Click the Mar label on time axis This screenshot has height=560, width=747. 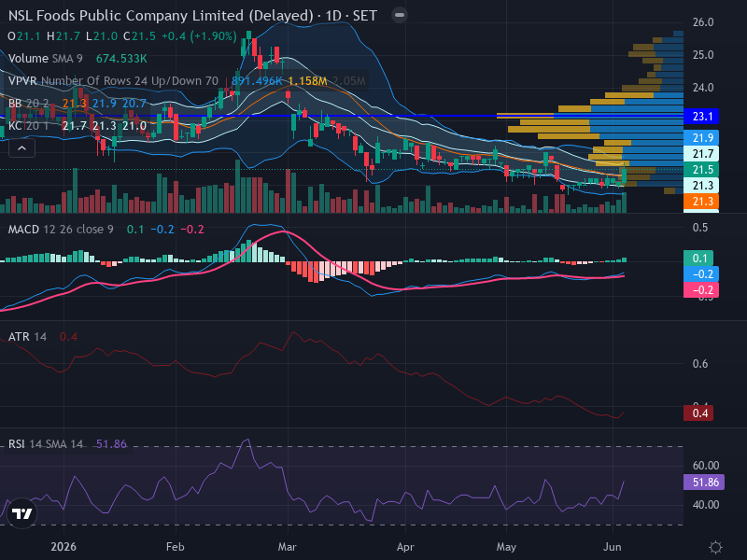point(288,547)
